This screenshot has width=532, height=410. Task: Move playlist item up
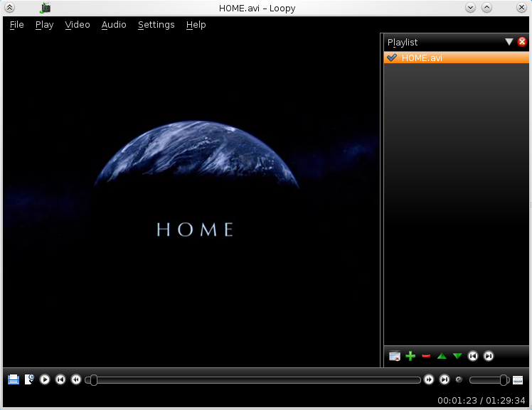(442, 356)
